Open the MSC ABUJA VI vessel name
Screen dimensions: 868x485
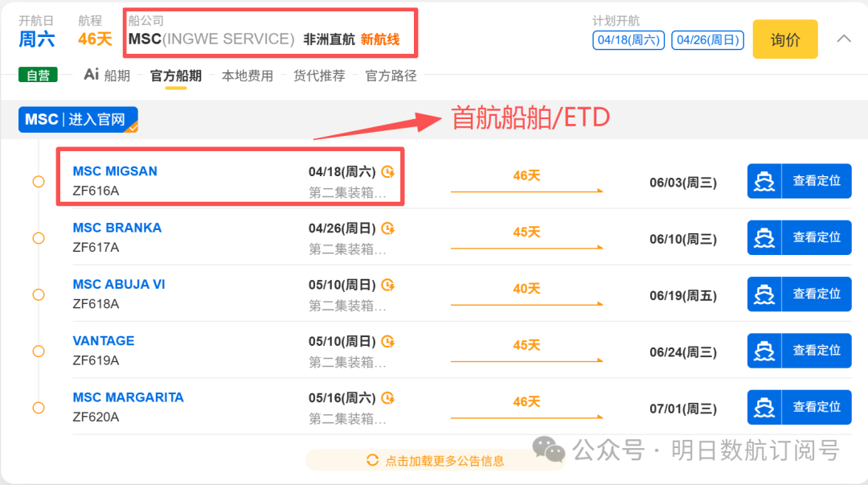[119, 285]
